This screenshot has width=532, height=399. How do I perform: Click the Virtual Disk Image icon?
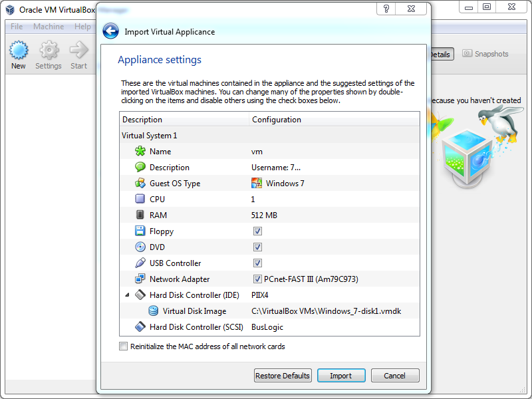point(154,311)
